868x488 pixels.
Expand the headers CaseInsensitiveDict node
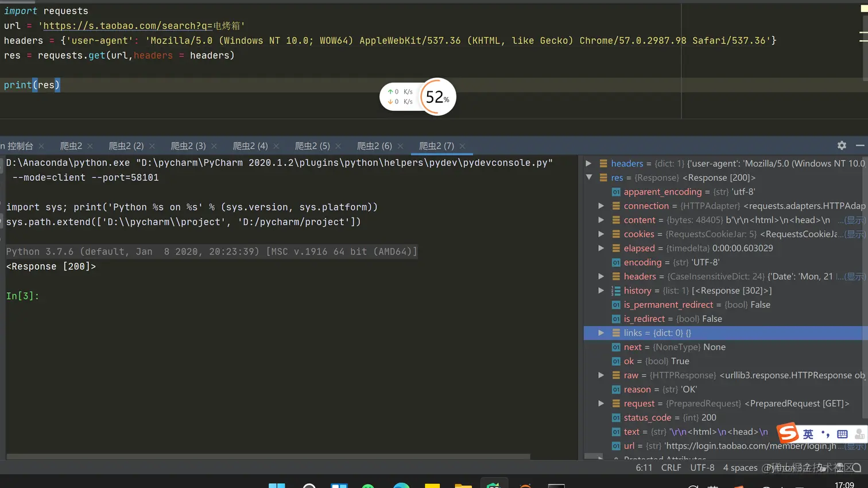pos(601,276)
